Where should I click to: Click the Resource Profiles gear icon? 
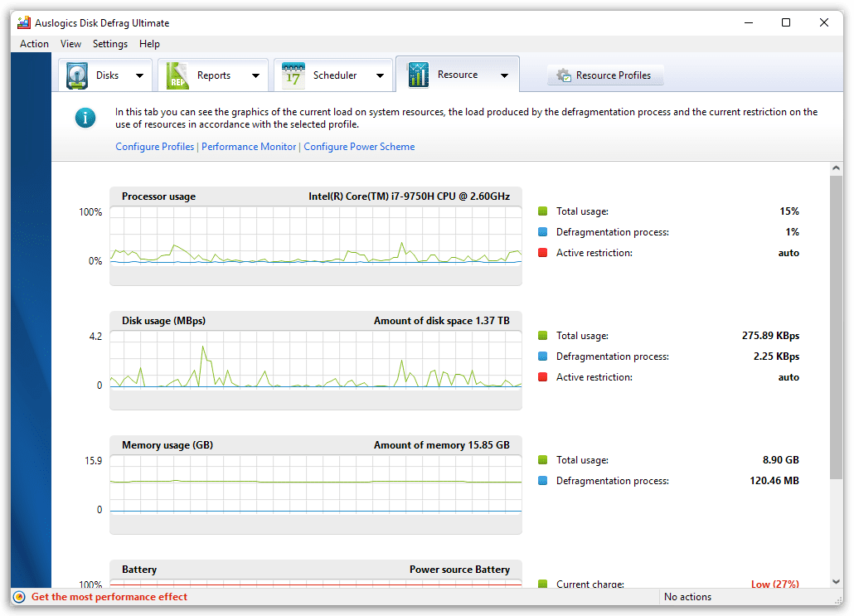click(x=564, y=75)
